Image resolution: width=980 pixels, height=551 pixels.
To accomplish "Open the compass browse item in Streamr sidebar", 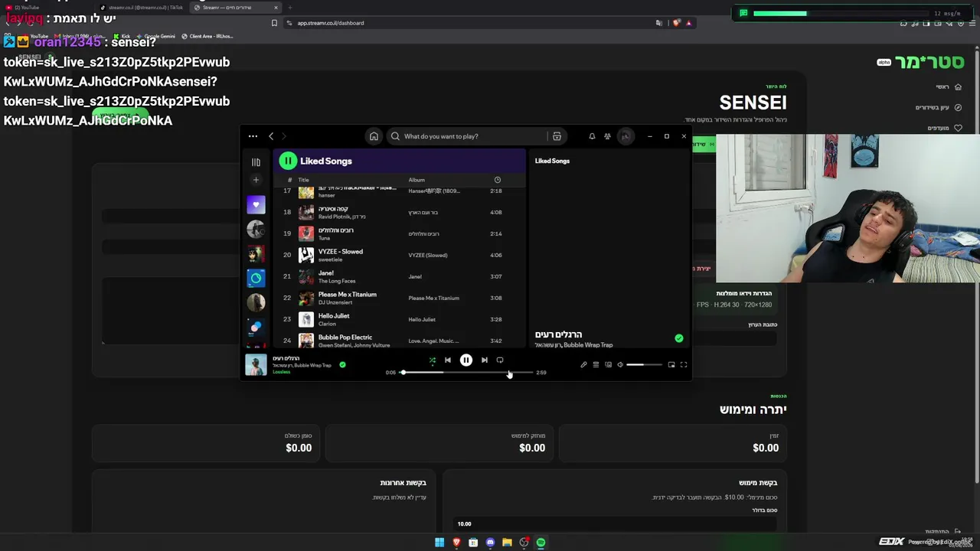I will (x=939, y=108).
